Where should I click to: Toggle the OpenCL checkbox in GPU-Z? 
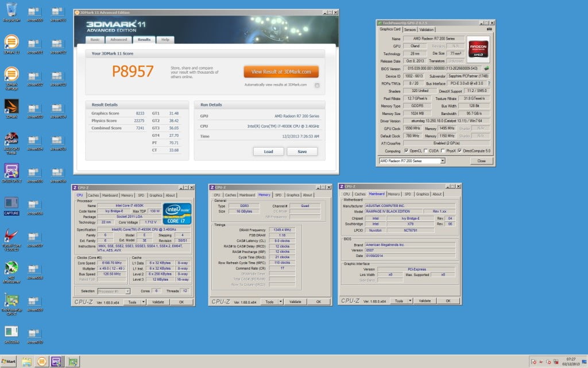(407, 151)
